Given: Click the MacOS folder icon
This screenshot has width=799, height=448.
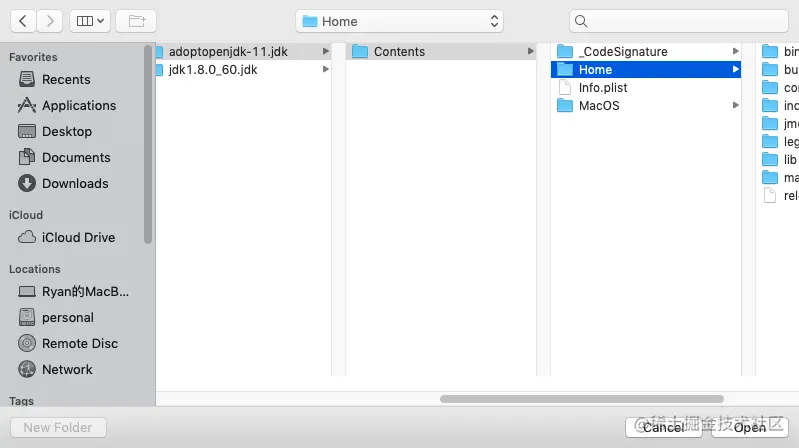Looking at the screenshot, I should [x=565, y=106].
